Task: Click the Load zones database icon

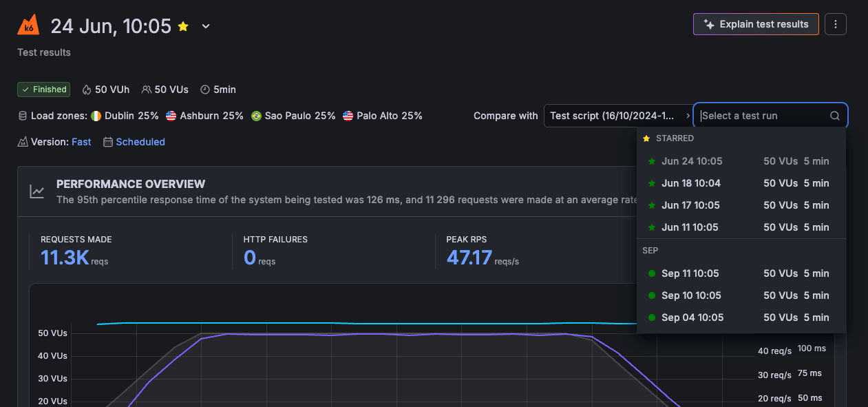Action: tap(23, 116)
